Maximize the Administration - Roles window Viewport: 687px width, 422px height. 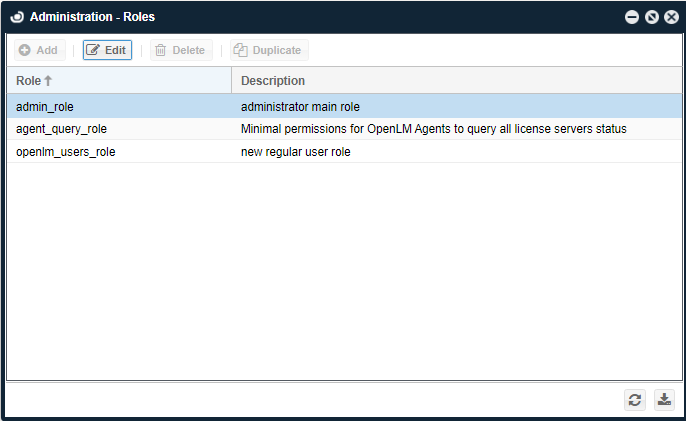(651, 17)
